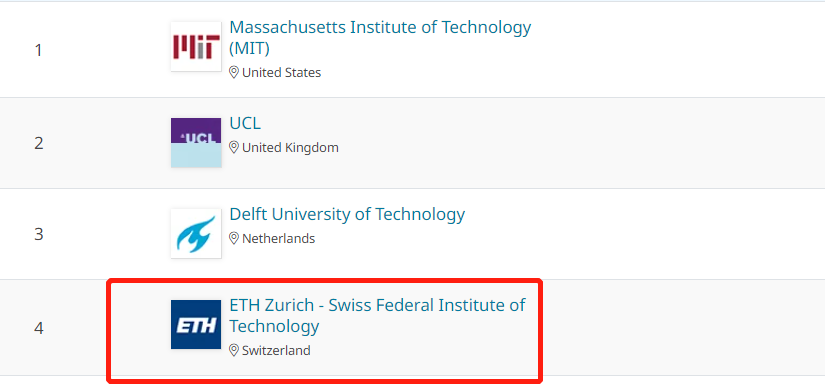This screenshot has width=825, height=390.
Task: Click the Switzerland country label
Action: [276, 350]
